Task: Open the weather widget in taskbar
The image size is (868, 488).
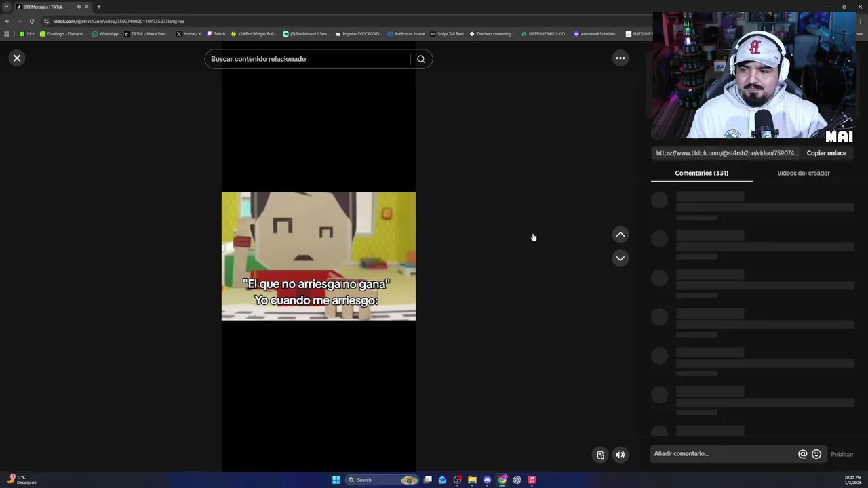Action: 22,480
